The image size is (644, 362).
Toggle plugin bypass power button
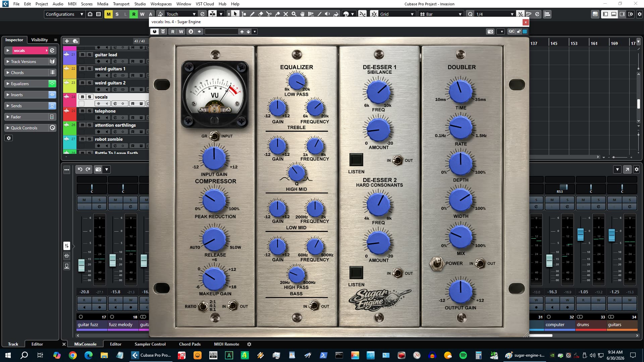[154, 32]
